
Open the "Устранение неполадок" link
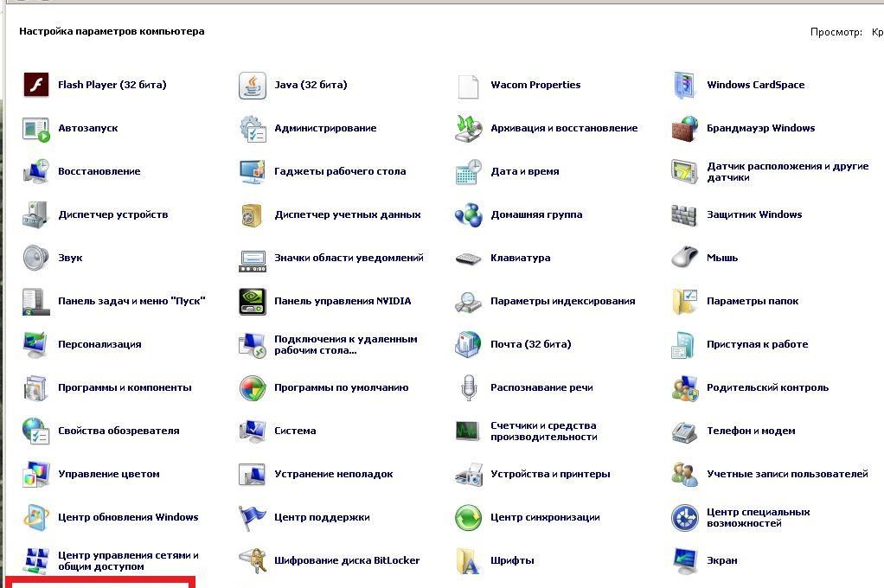(x=334, y=474)
